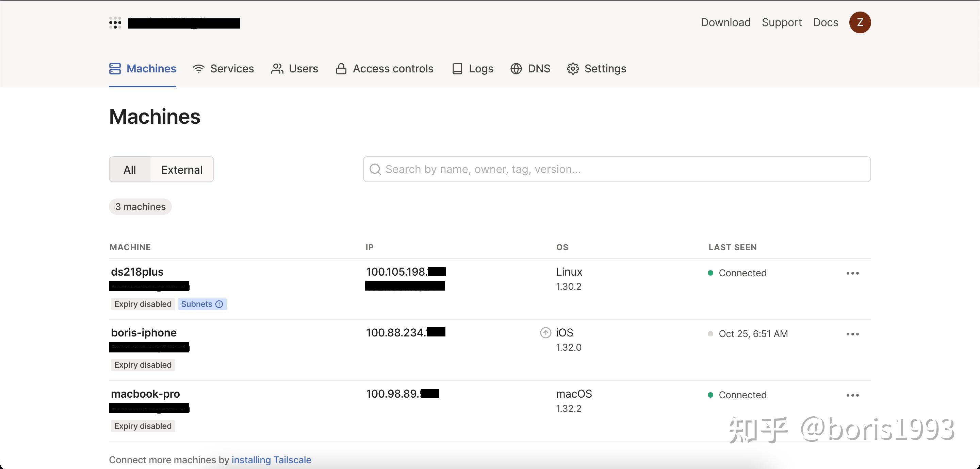The height and width of the screenshot is (469, 980).
Task: Click the update-available arrow icon beside iOS
Action: click(x=545, y=333)
